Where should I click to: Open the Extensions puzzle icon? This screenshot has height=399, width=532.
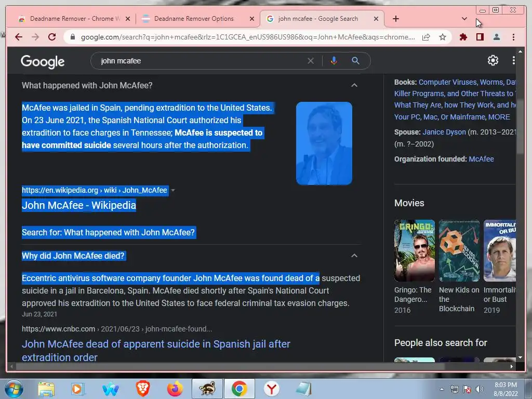coord(463,37)
